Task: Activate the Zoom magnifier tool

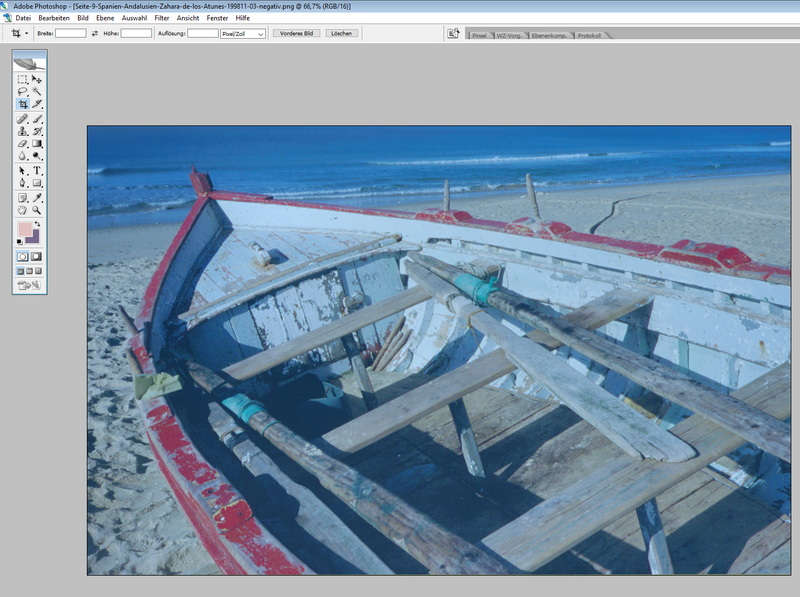Action: click(37, 210)
